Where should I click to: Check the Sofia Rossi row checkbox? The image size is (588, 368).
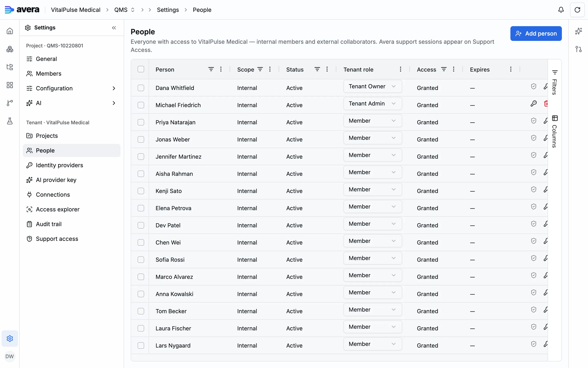(x=141, y=259)
